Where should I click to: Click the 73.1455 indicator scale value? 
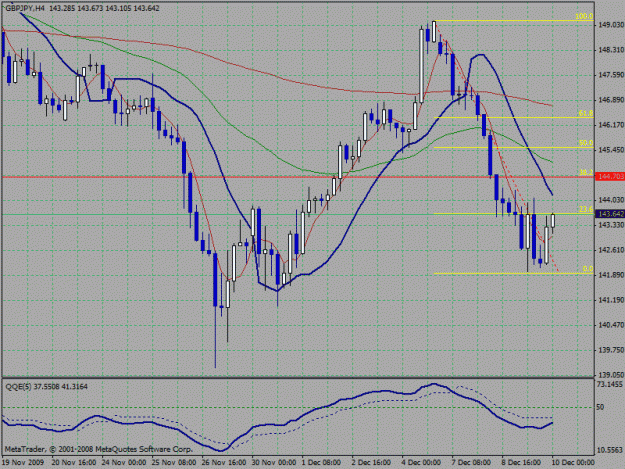[x=610, y=384]
